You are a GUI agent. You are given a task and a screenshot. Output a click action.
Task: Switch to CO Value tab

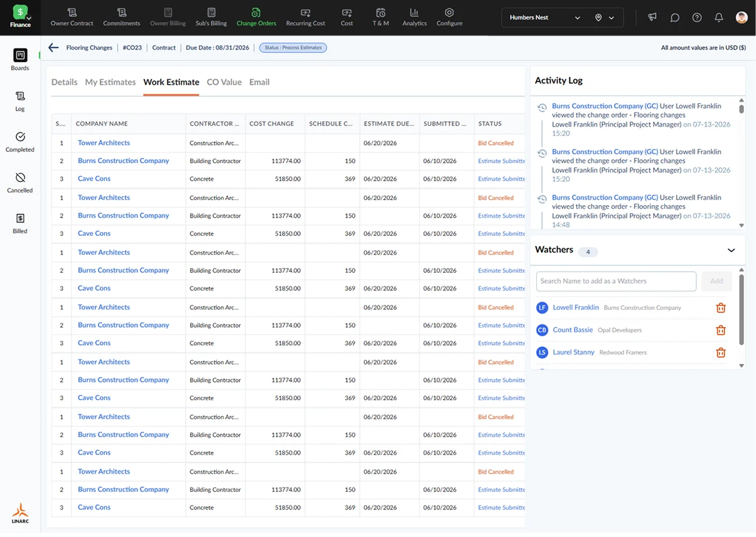pyautogui.click(x=224, y=82)
